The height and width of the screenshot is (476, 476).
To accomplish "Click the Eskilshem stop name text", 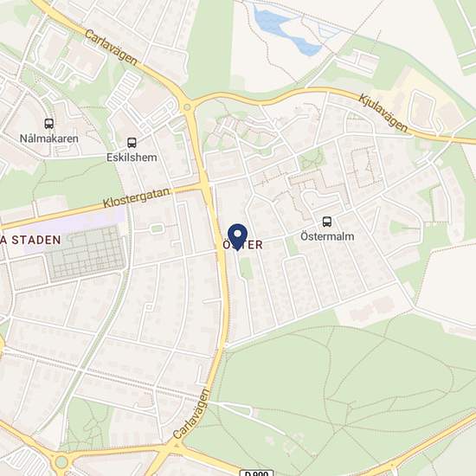I will click(132, 158).
